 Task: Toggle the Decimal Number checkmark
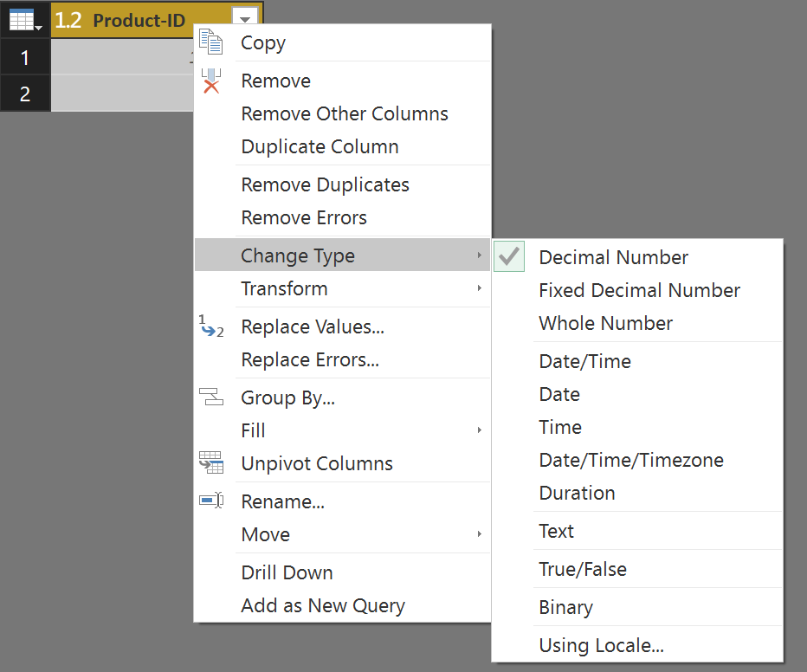pyautogui.click(x=509, y=256)
